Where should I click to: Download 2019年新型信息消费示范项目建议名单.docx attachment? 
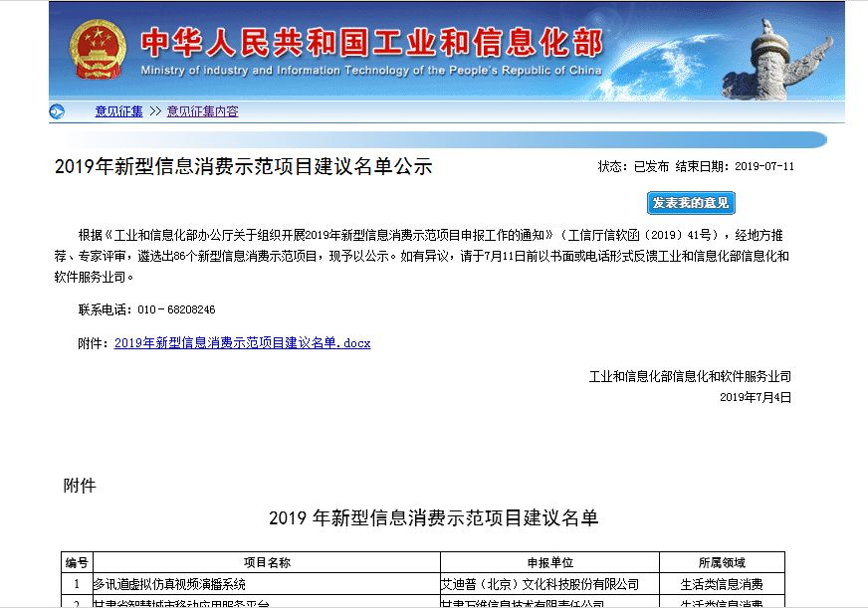tap(242, 343)
